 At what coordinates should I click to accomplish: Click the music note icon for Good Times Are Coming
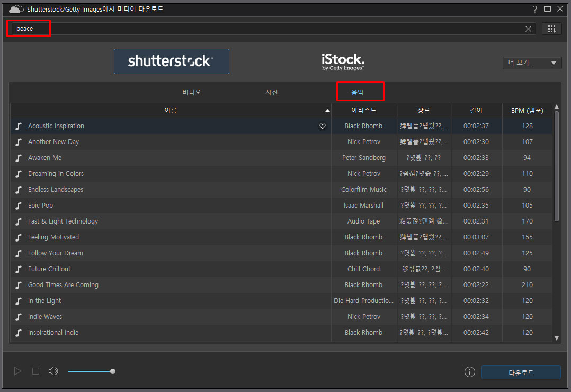(x=19, y=285)
